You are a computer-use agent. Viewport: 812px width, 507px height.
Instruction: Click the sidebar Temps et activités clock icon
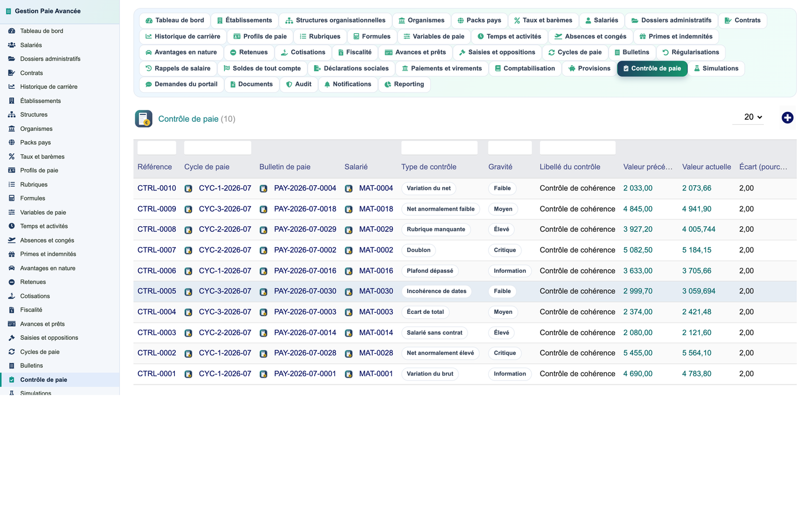coord(12,226)
